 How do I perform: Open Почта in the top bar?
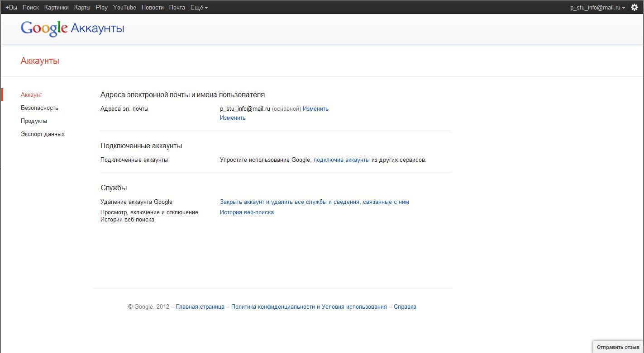[x=177, y=8]
